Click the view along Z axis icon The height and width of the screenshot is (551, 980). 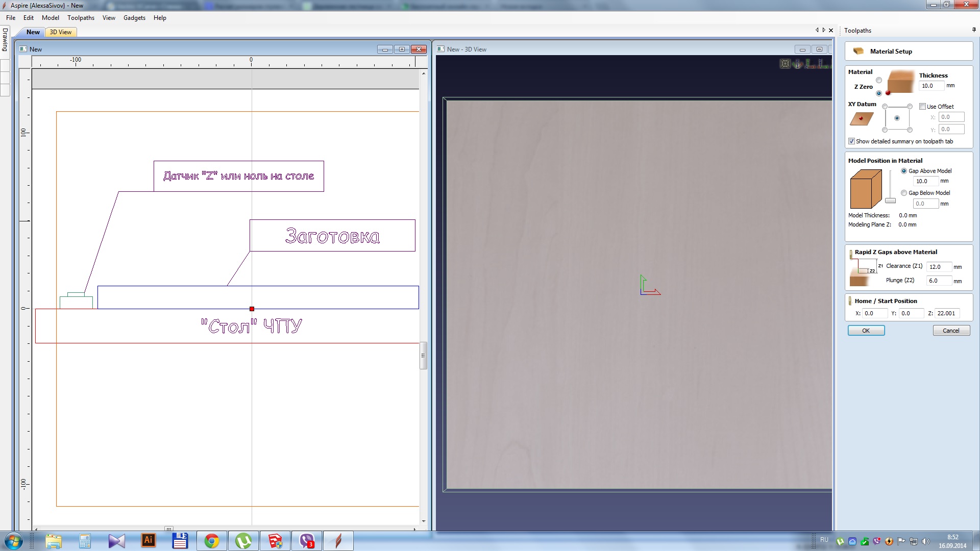[811, 64]
